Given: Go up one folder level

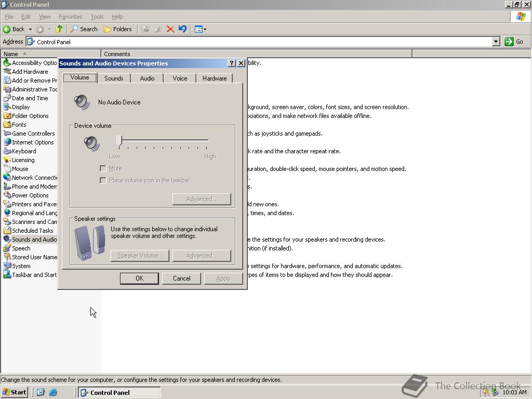Looking at the screenshot, I should [x=59, y=29].
